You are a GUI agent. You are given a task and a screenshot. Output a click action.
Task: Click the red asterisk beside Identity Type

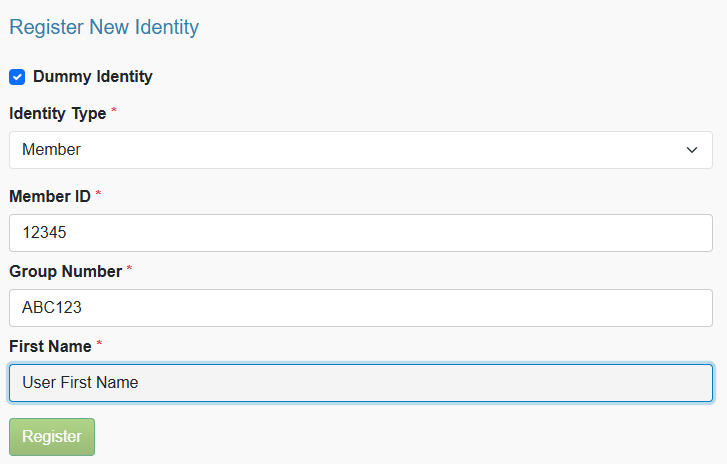(114, 112)
